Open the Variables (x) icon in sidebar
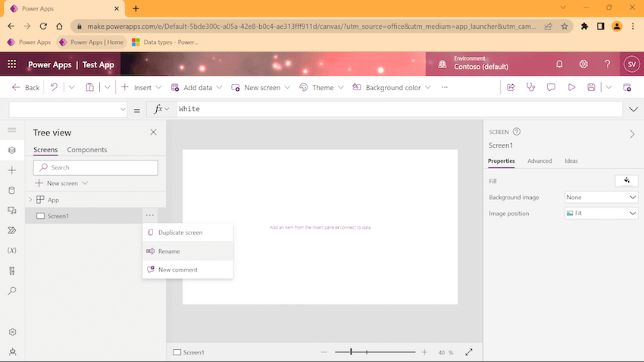 point(12,251)
